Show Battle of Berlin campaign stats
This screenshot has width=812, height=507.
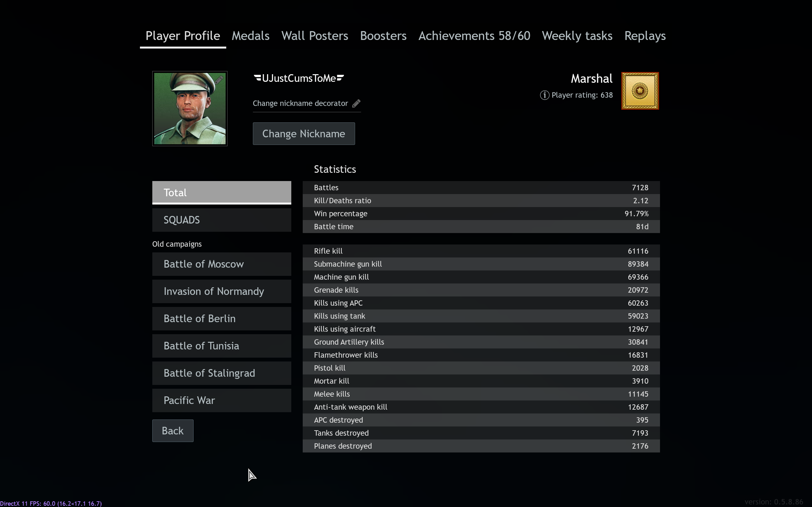[221, 318]
